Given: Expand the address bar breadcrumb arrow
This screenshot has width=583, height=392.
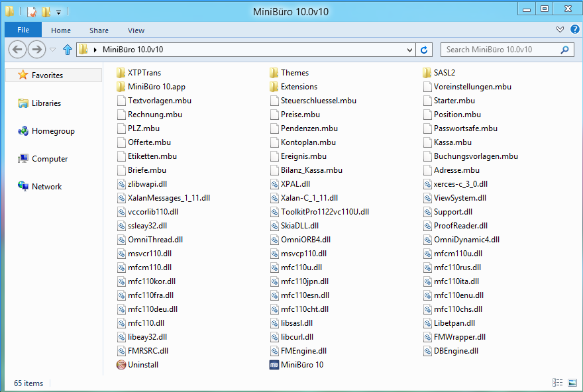Looking at the screenshot, I should pyautogui.click(x=95, y=50).
